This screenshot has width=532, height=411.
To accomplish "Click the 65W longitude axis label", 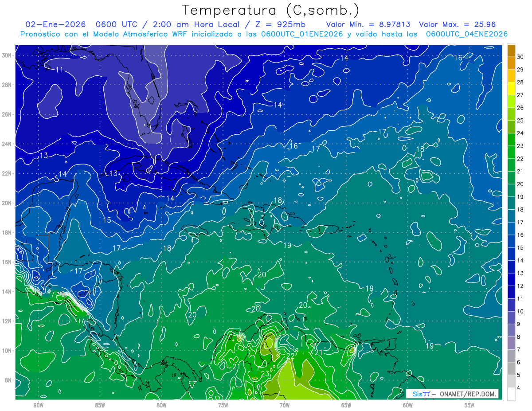I will pyautogui.click(x=346, y=405).
